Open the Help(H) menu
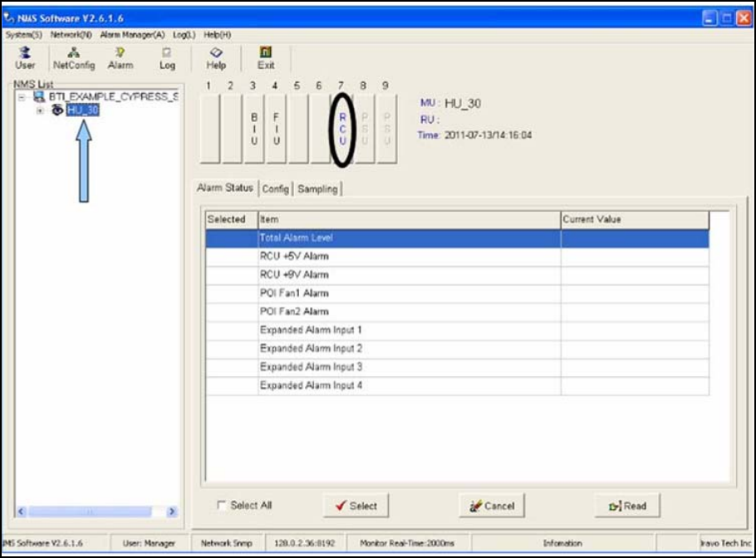Viewport: 756px width, 558px height. coord(217,35)
